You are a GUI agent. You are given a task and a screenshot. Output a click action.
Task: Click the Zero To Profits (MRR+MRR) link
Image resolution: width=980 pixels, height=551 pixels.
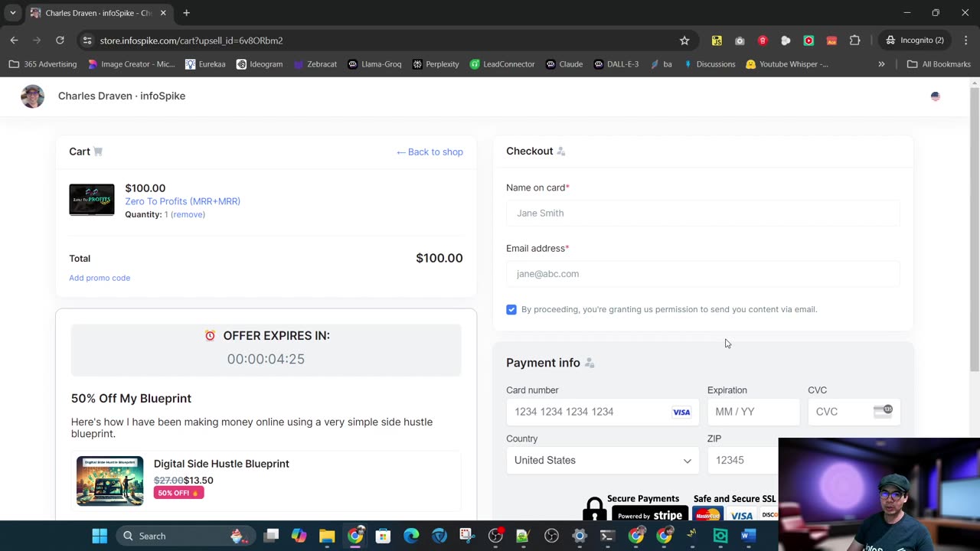click(182, 201)
